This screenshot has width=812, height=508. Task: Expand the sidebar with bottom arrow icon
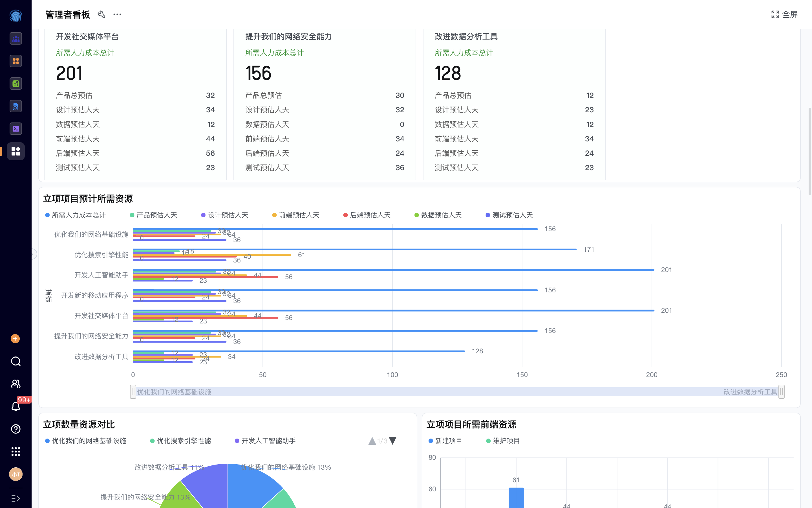click(16, 498)
